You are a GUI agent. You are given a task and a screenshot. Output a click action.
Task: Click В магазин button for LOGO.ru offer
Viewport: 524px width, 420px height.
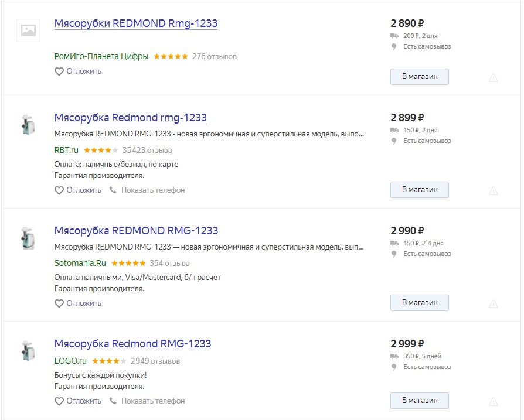click(x=420, y=401)
